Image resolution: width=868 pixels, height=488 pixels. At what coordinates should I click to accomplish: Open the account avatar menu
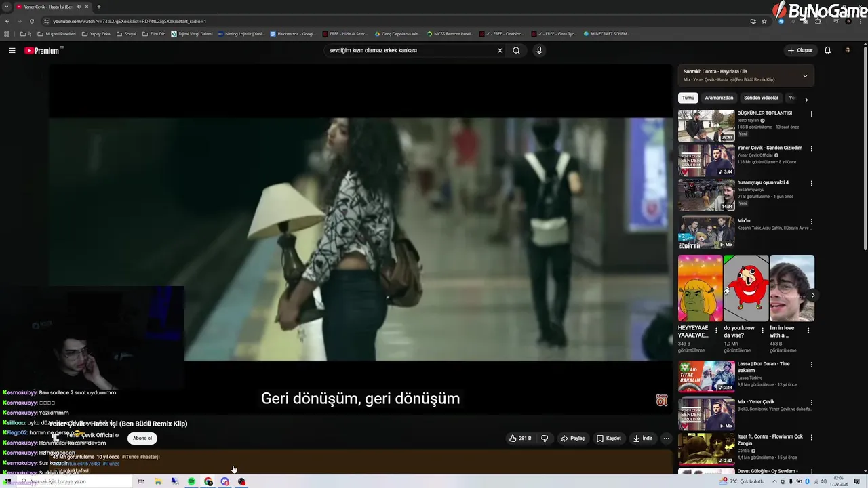(x=847, y=50)
